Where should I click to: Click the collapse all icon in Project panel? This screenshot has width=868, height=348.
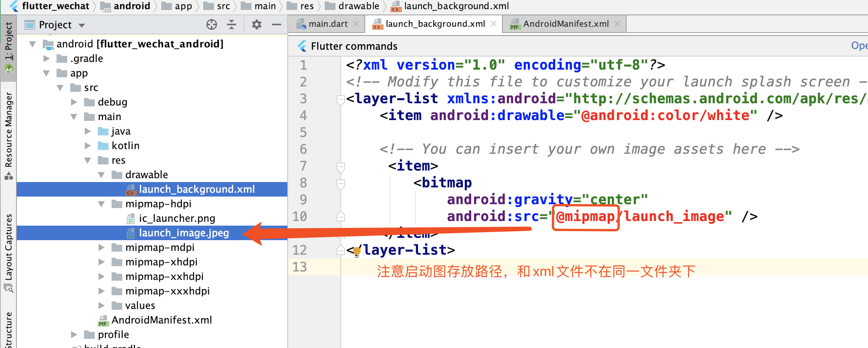pos(232,24)
